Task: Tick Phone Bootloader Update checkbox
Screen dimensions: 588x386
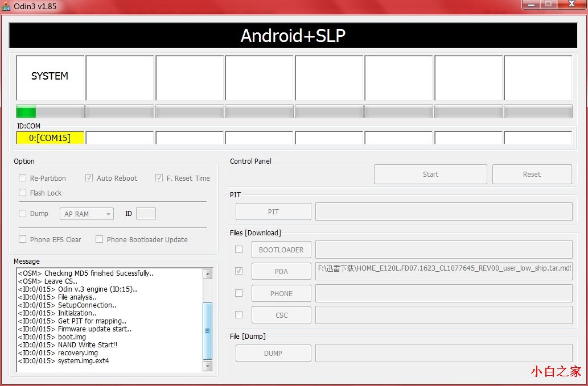Action: pos(100,239)
